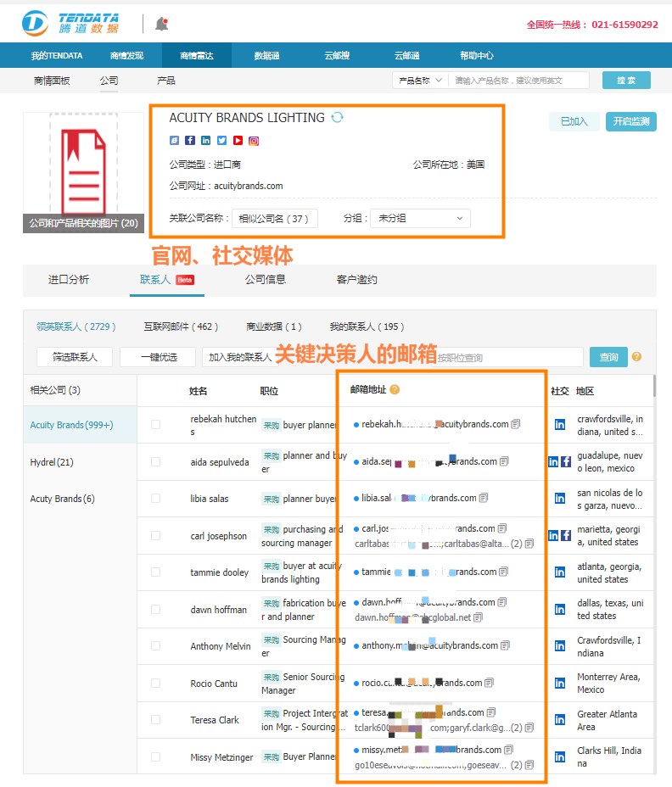
Task: Open the 我的联系人 (195) sub-tab
Action: (367, 327)
